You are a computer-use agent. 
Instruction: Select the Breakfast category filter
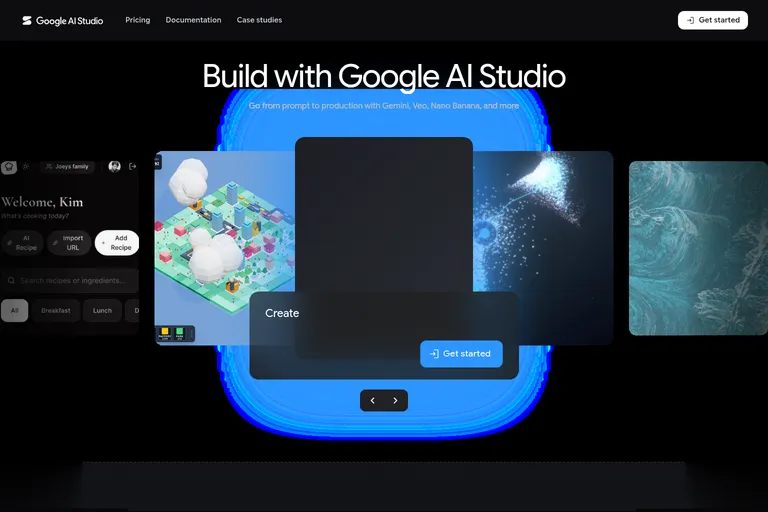pyautogui.click(x=56, y=311)
